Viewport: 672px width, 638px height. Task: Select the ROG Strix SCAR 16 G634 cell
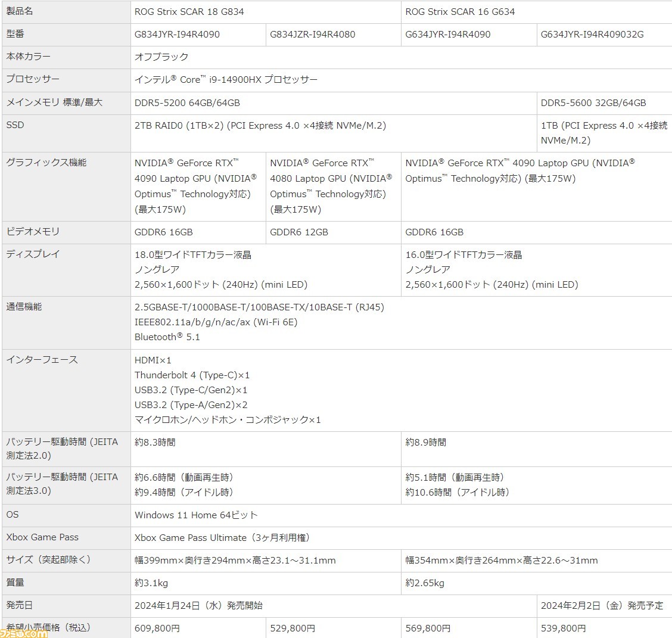point(536,11)
